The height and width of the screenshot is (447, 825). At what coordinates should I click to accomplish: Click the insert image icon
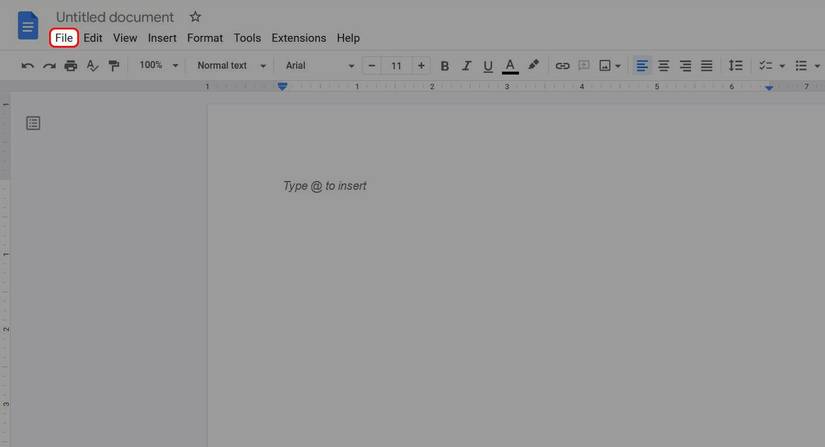605,66
